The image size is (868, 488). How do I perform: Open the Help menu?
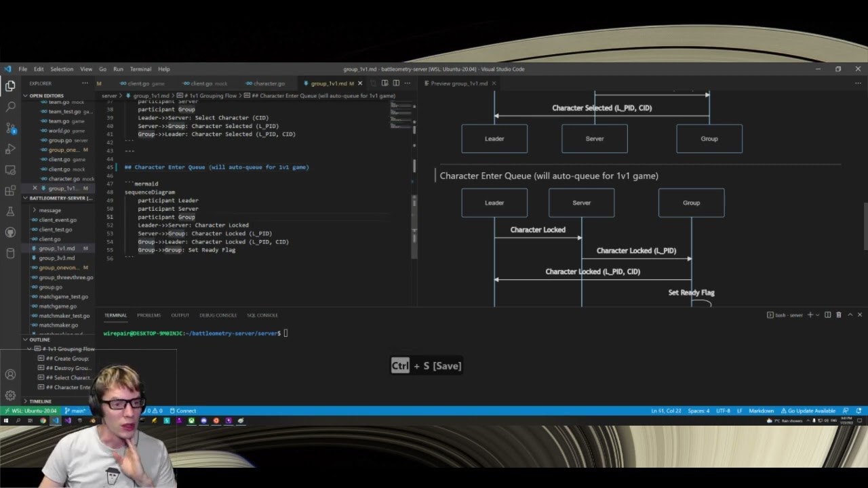[163, 69]
